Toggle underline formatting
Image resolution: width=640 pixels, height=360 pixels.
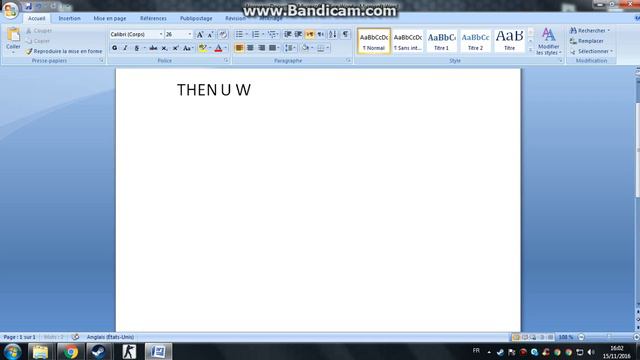pyautogui.click(x=137, y=48)
